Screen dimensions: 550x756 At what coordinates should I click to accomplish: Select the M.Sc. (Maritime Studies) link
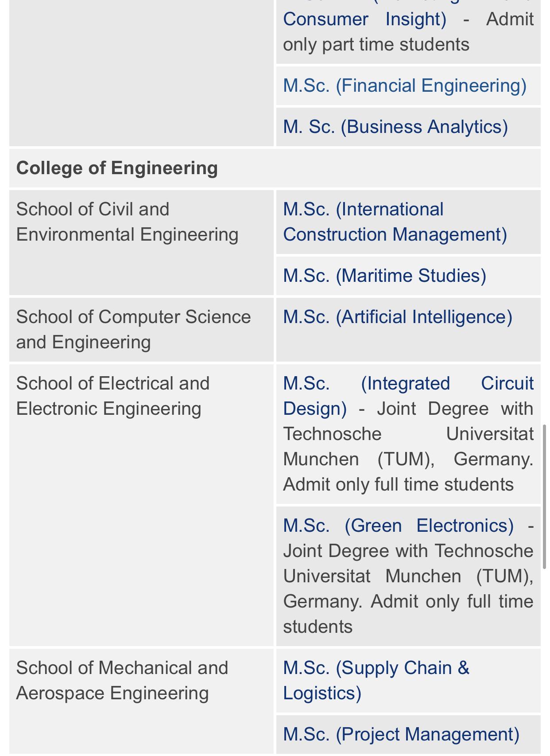384,276
